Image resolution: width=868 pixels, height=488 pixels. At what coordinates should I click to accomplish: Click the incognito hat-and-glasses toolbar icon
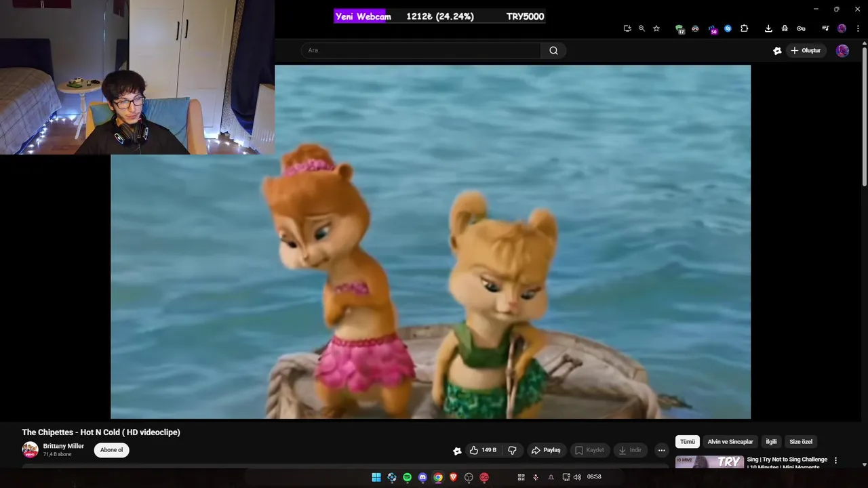[785, 28]
